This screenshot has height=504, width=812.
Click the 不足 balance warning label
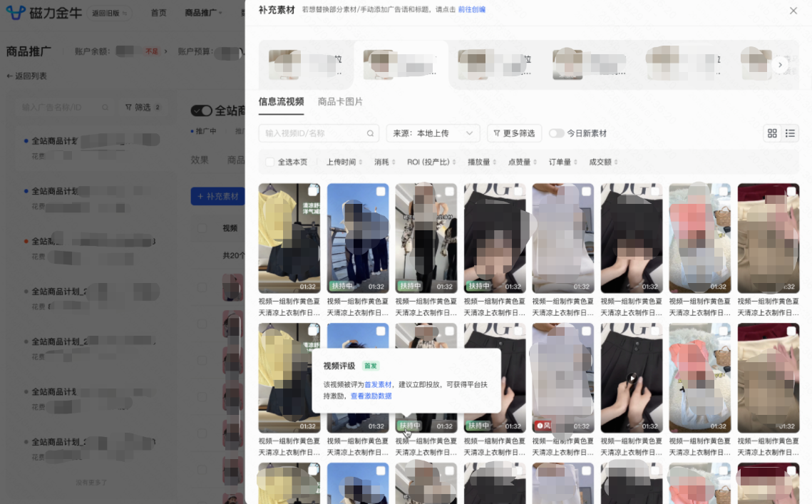152,51
